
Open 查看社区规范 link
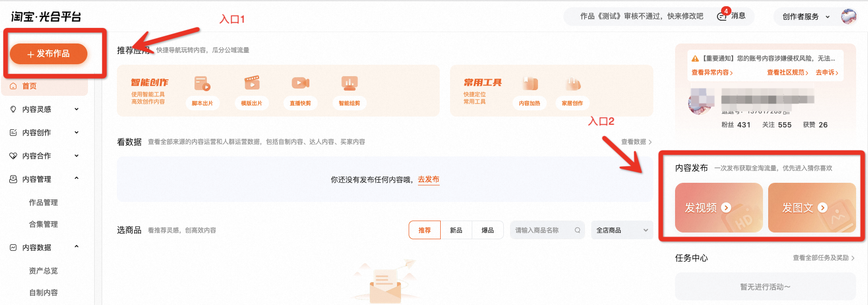point(788,72)
